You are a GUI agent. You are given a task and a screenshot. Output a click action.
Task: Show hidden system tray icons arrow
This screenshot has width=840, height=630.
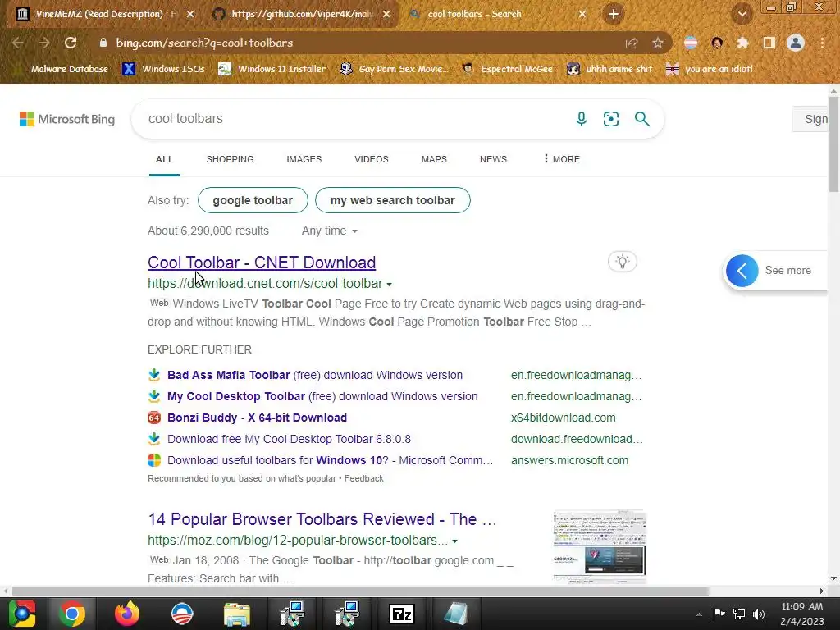(699, 614)
